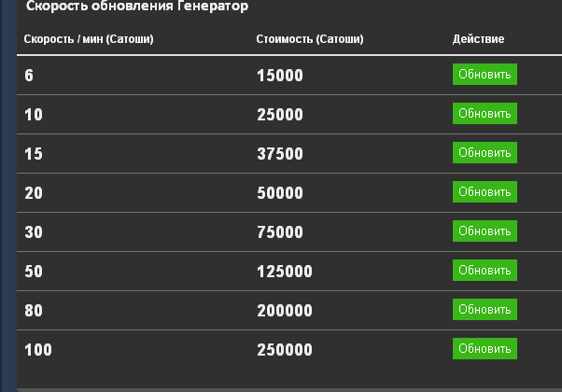This screenshot has height=392, width=562.
Task: Purchase the speed 50 upgrade
Action: click(485, 270)
